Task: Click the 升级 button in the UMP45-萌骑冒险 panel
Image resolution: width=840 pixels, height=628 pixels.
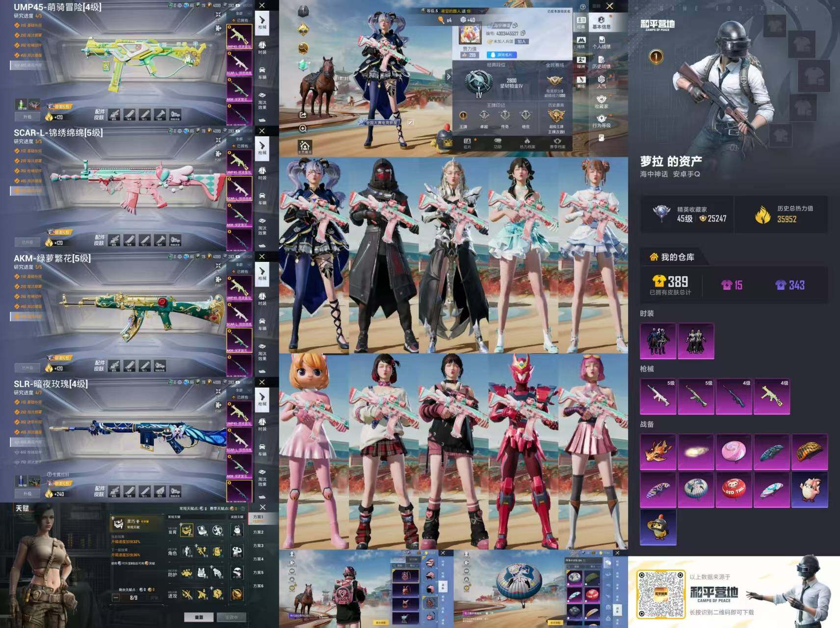Action: pos(27,117)
